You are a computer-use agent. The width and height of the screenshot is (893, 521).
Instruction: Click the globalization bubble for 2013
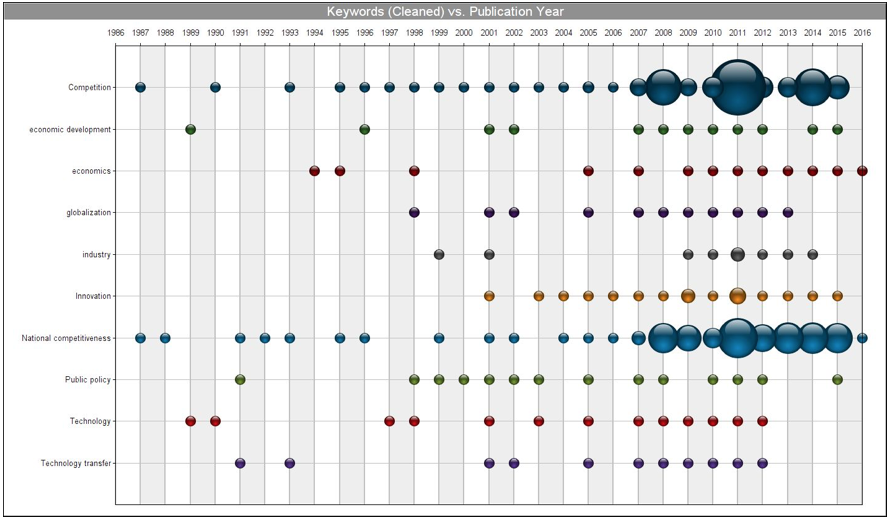coord(788,212)
